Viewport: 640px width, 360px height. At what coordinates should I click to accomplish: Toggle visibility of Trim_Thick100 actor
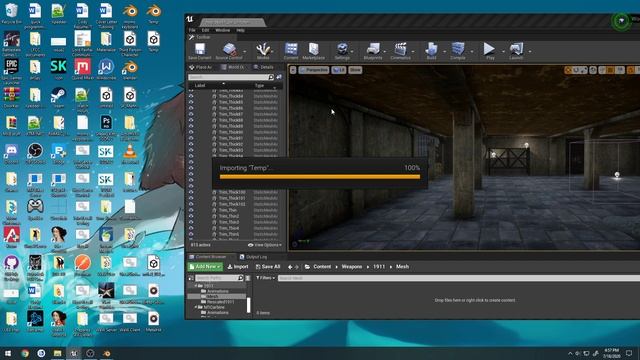(x=191, y=192)
